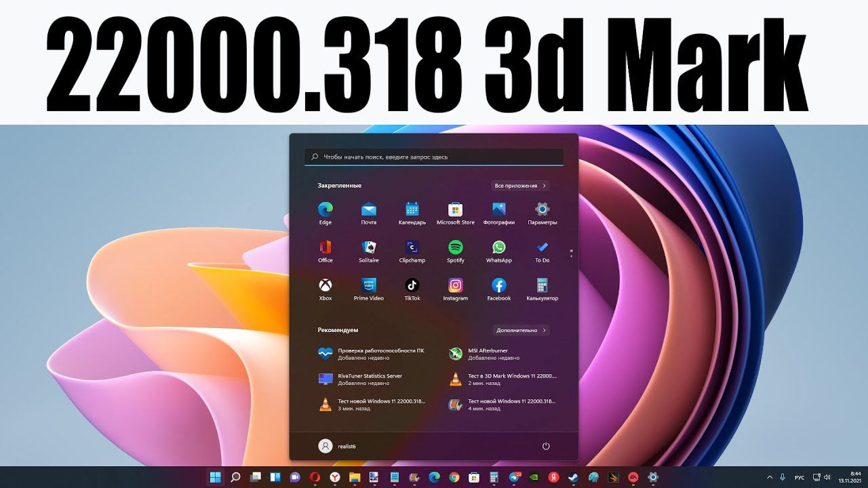This screenshot has height=488, width=868.
Task: Open Facebook pinned app
Action: point(499,289)
